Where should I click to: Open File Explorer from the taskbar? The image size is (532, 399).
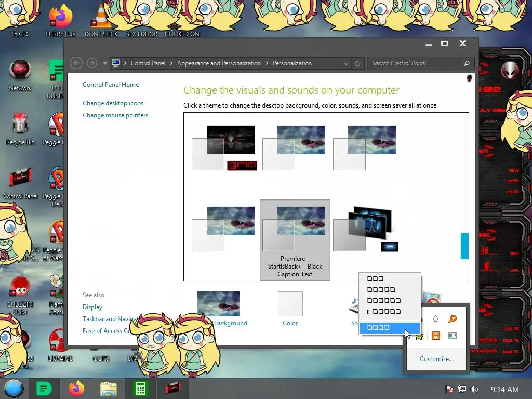[x=108, y=389]
